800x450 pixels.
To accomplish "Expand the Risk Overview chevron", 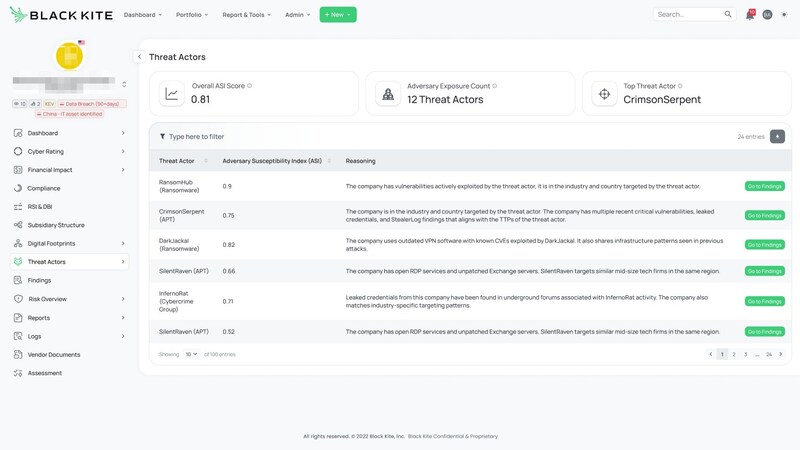I will (123, 299).
